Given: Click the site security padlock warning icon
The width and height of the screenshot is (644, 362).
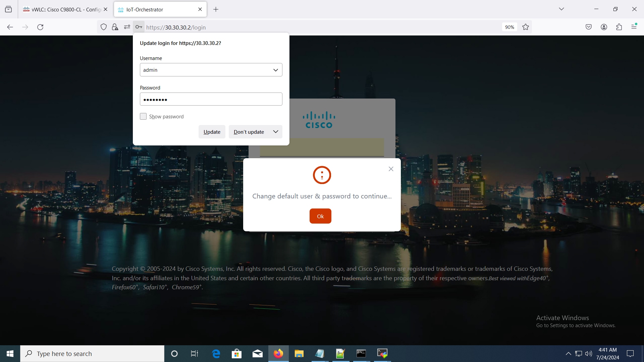Looking at the screenshot, I should click(x=115, y=27).
